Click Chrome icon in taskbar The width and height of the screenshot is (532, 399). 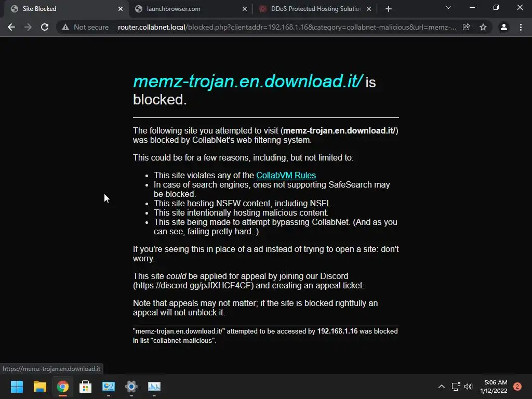(x=63, y=387)
